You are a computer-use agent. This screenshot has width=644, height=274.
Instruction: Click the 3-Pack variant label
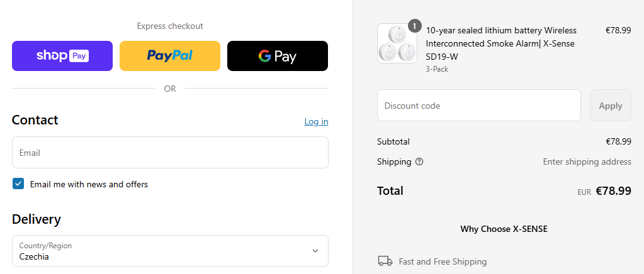(x=437, y=69)
